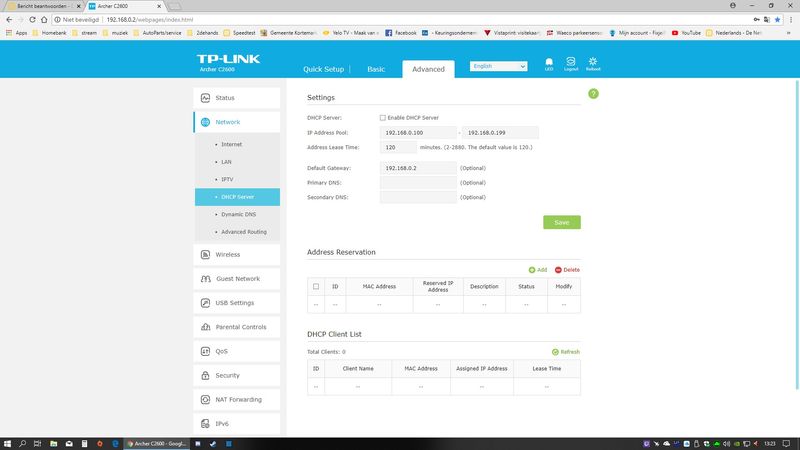Viewport: 800px width, 450px height.
Task: Open the notification center icon on taskbar
Action: pos(787,444)
